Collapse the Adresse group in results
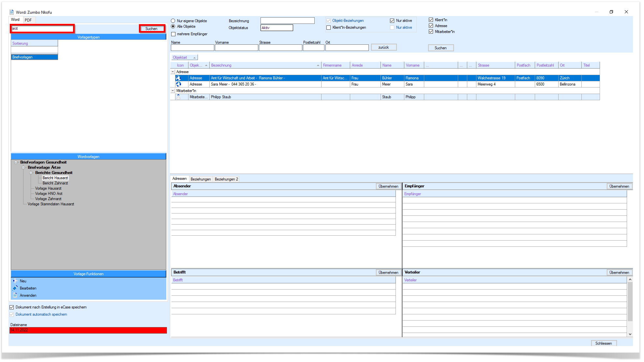The width and height of the screenshot is (644, 362). (173, 72)
